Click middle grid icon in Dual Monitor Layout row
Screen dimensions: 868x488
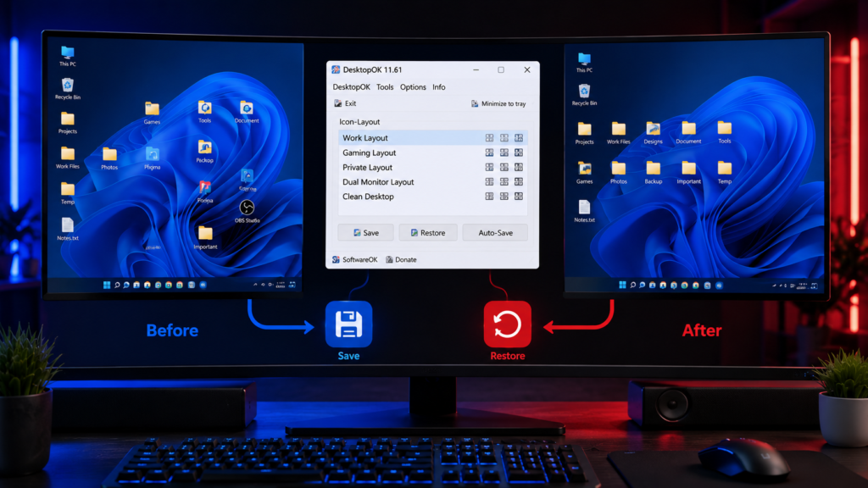(x=504, y=181)
